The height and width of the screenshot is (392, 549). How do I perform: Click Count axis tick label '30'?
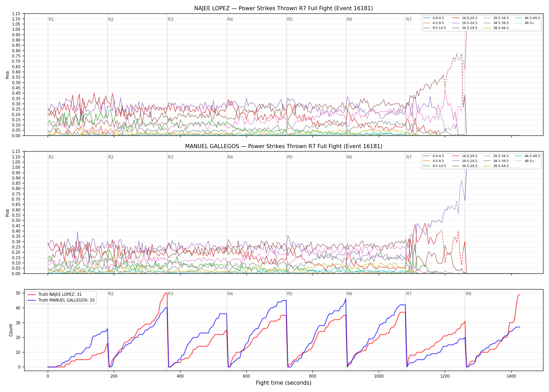coord(18,323)
